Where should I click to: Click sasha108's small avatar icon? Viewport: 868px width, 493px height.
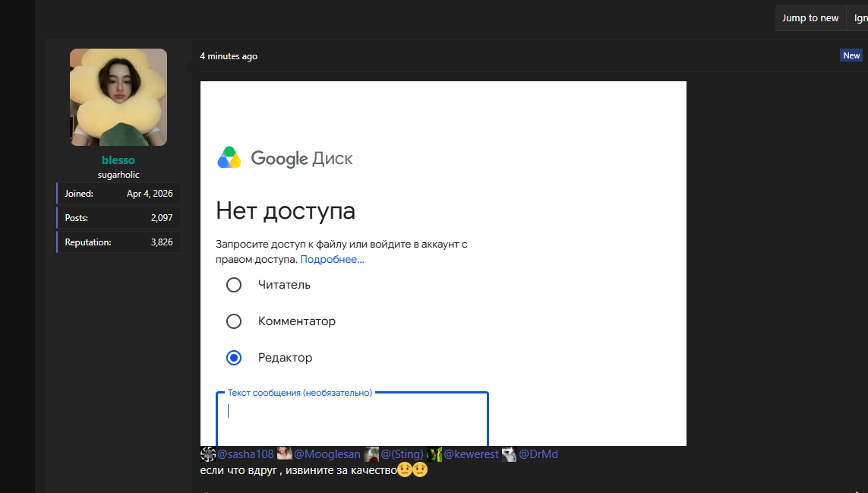207,454
